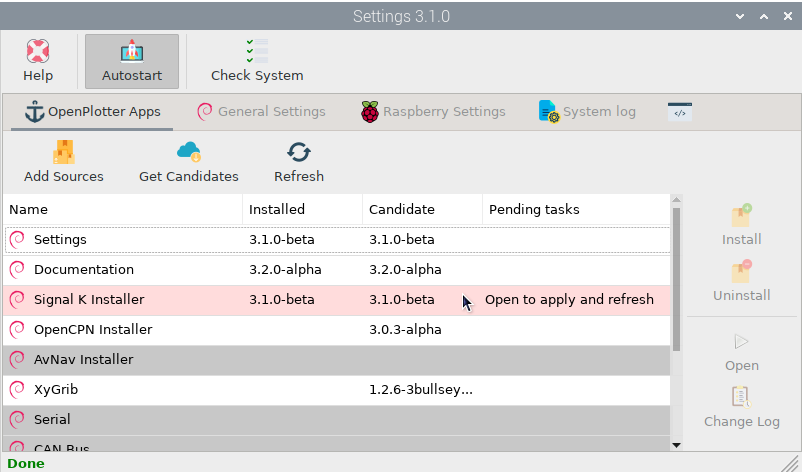802x474 pixels.
Task: Choose the swirl icon beside AvNav Installer
Action: [x=17, y=360]
